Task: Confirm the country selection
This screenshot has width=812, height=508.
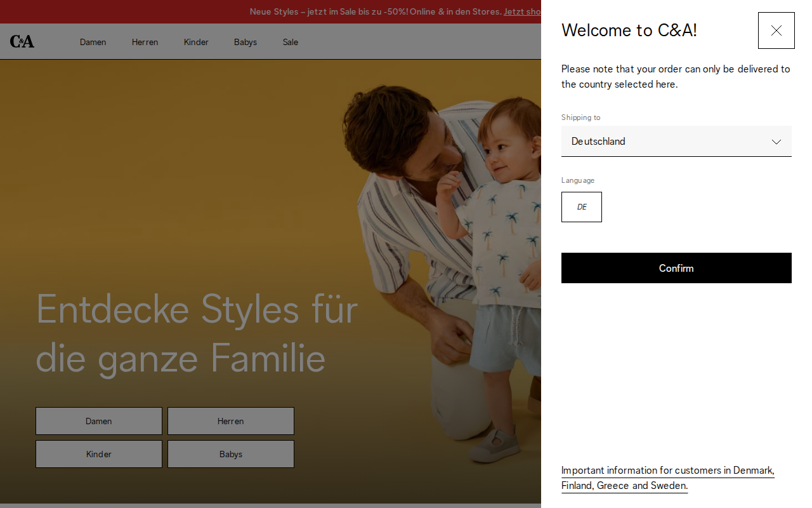Action: click(x=676, y=268)
